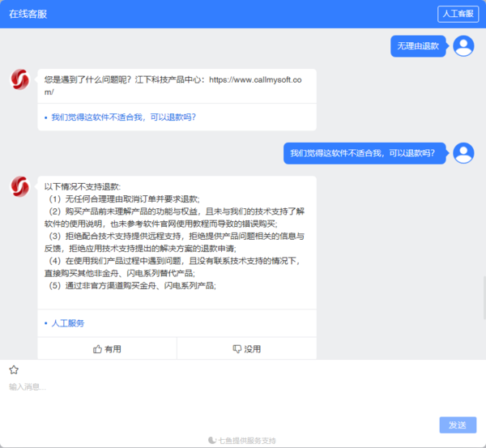Image resolution: width=486 pixels, height=448 pixels.
Task: Mark the answer as 没用 with thumbs-down
Action: tap(246, 349)
